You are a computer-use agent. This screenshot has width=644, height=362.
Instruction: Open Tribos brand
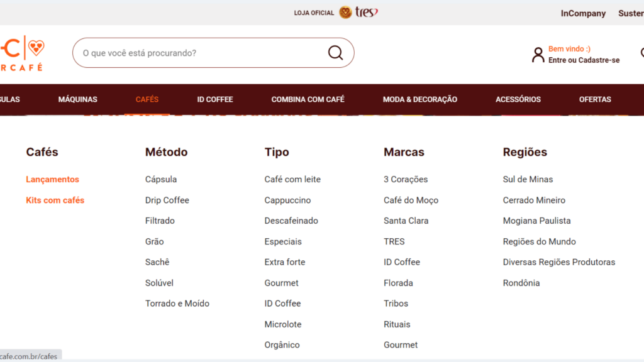tap(396, 304)
